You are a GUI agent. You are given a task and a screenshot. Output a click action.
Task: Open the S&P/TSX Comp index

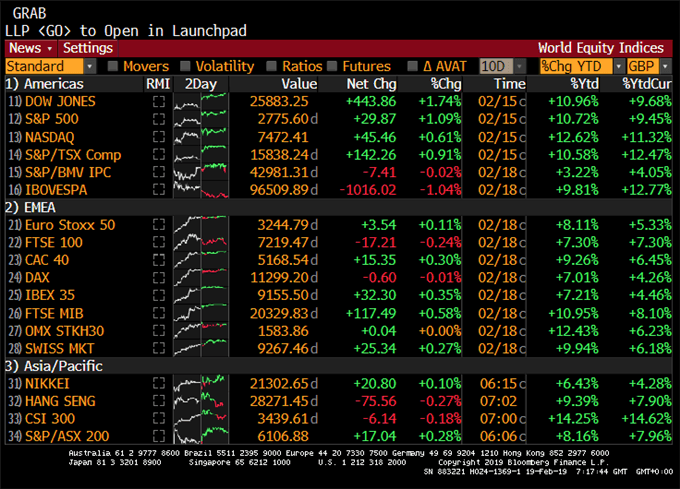pyautogui.click(x=73, y=155)
